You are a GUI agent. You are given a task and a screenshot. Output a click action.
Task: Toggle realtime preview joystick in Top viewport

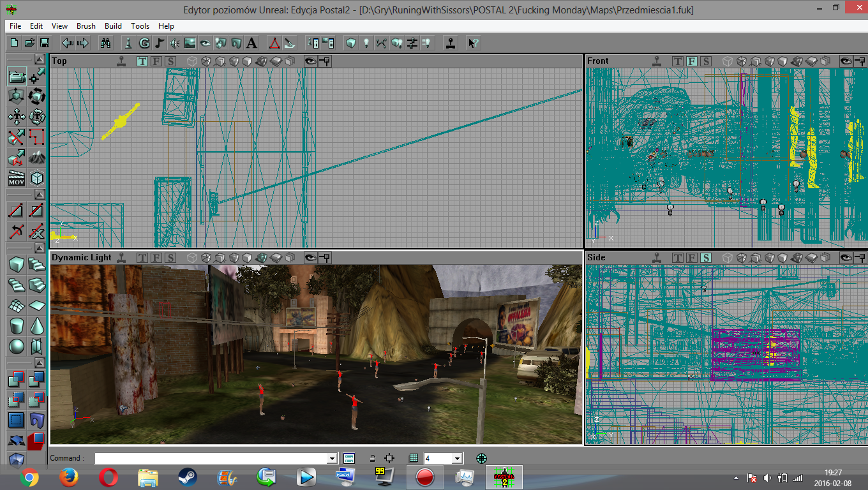point(121,61)
